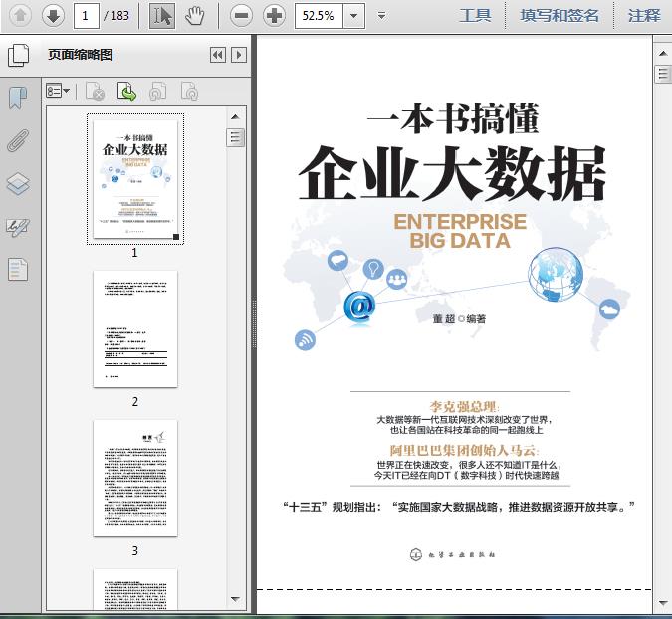Viewport: 672px width, 619px height.
Task: Click the page number input field
Action: pyautogui.click(x=91, y=15)
